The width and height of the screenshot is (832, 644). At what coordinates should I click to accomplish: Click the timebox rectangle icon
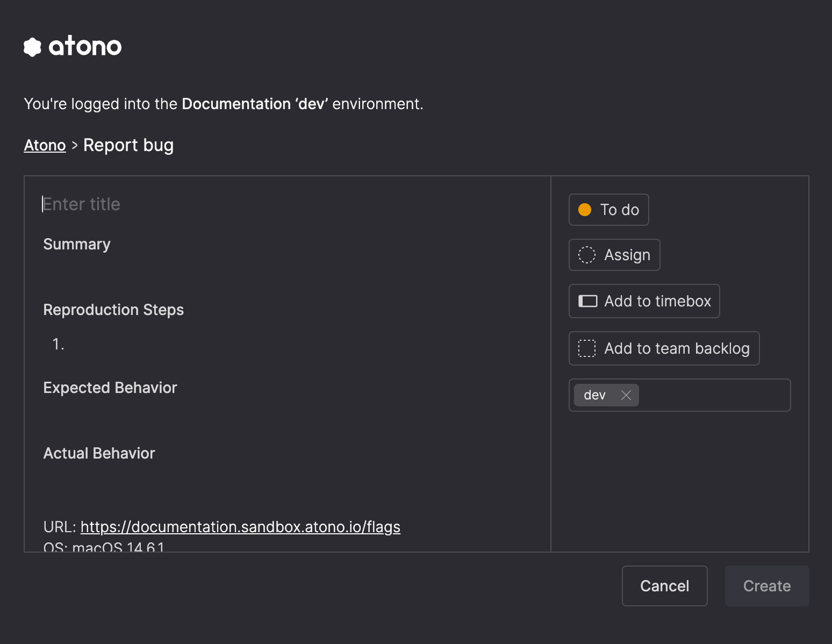pyautogui.click(x=587, y=301)
